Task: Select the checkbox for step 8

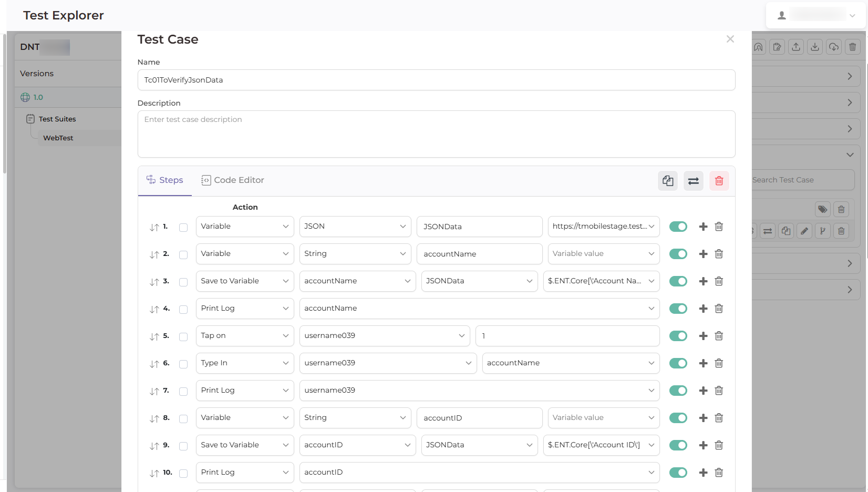Action: pos(183,419)
